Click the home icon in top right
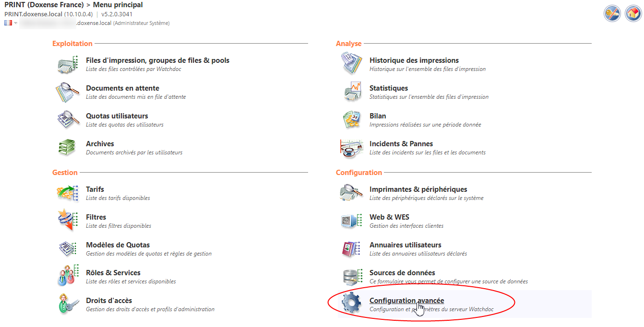This screenshot has height=327, width=644. point(633,13)
